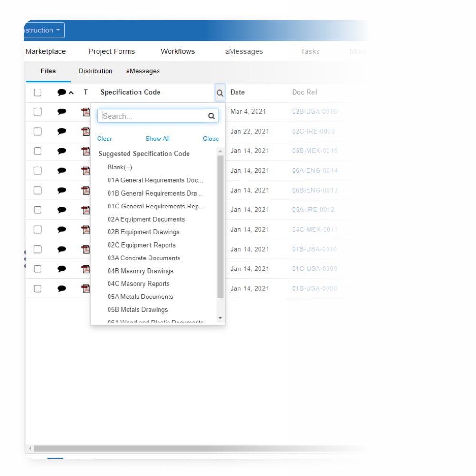The height and width of the screenshot is (476, 476).
Task: Click the down arrow of the suggestion list scrollbar
Action: click(x=220, y=318)
